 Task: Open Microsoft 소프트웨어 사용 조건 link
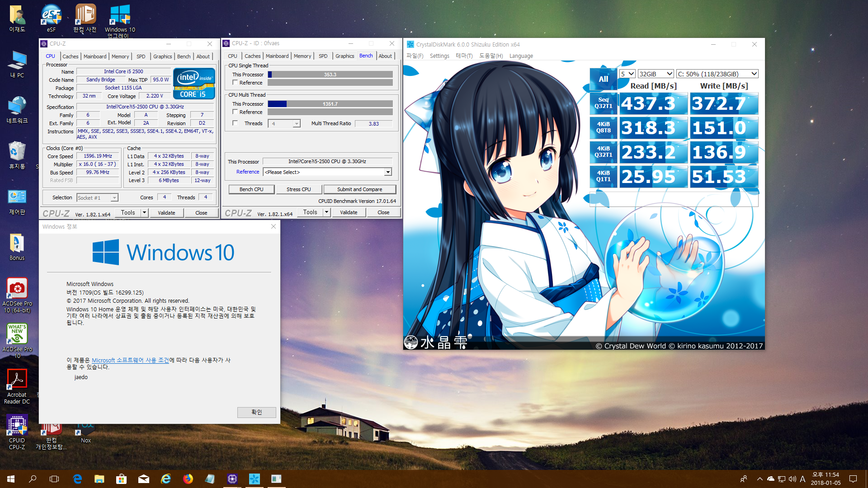tap(130, 360)
